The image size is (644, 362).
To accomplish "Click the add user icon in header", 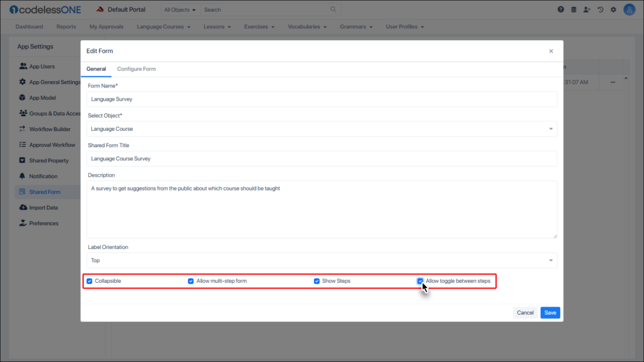I will tap(587, 9).
